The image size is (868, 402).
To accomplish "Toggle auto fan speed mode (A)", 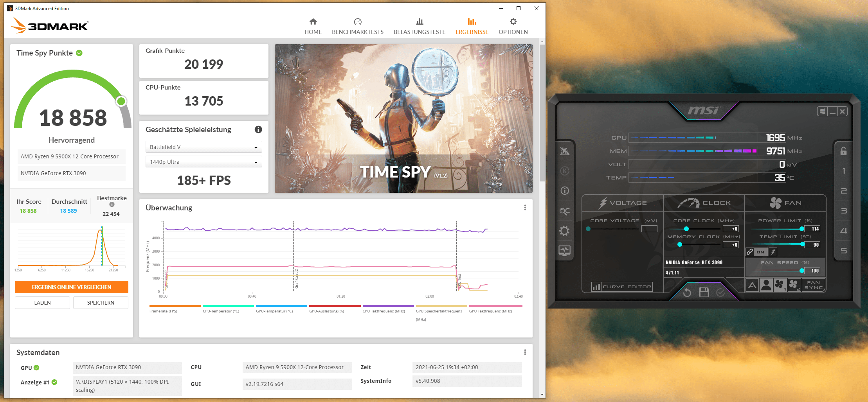I will (x=752, y=285).
